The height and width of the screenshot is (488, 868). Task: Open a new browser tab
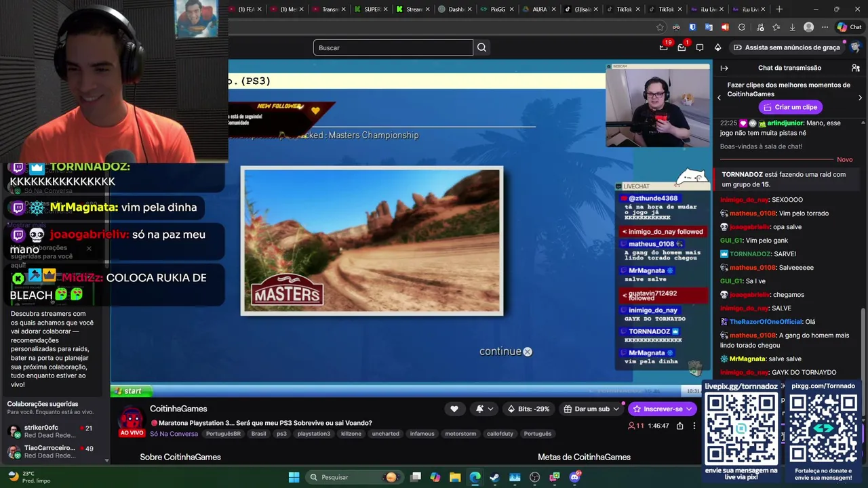point(779,9)
